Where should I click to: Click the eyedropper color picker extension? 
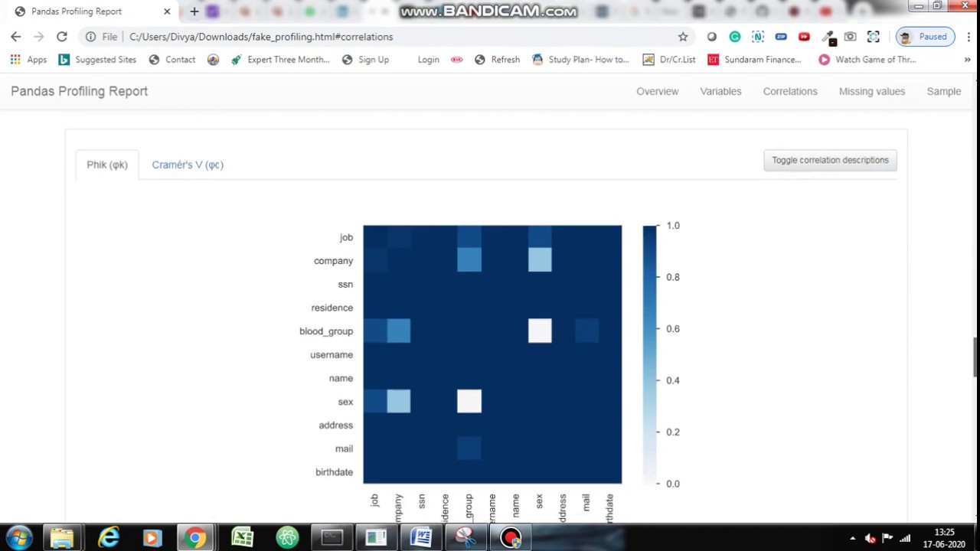point(828,37)
